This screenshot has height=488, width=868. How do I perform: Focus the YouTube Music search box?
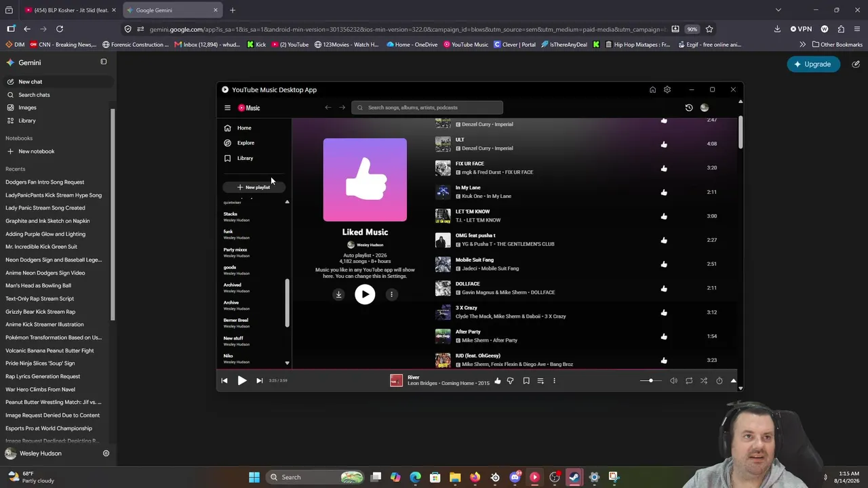point(427,108)
